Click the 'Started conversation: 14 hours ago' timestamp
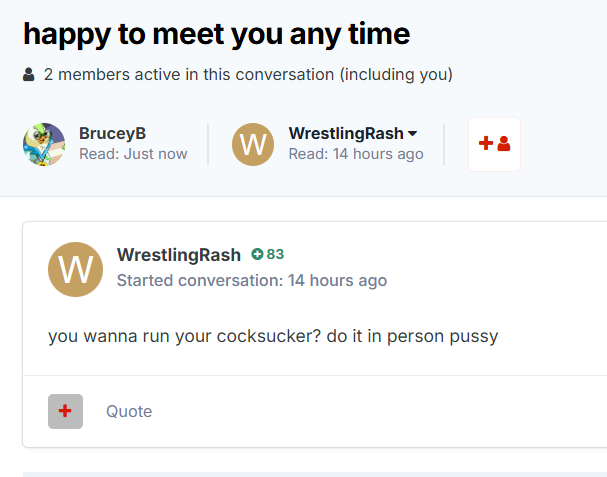This screenshot has height=477, width=607. pos(251,280)
